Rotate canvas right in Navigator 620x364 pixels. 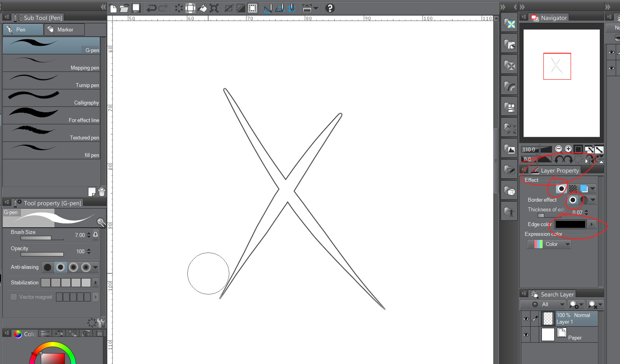pos(568,159)
